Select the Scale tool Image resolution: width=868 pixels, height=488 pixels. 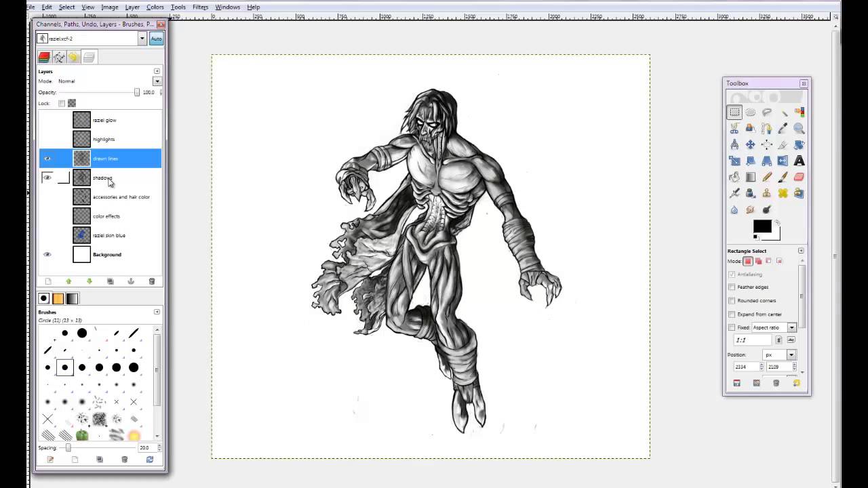click(734, 161)
